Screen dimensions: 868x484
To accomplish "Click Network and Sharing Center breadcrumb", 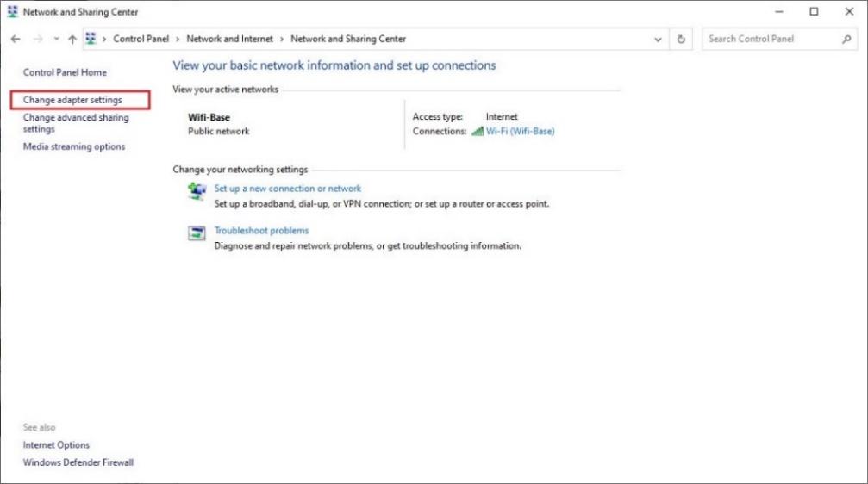I will [348, 39].
